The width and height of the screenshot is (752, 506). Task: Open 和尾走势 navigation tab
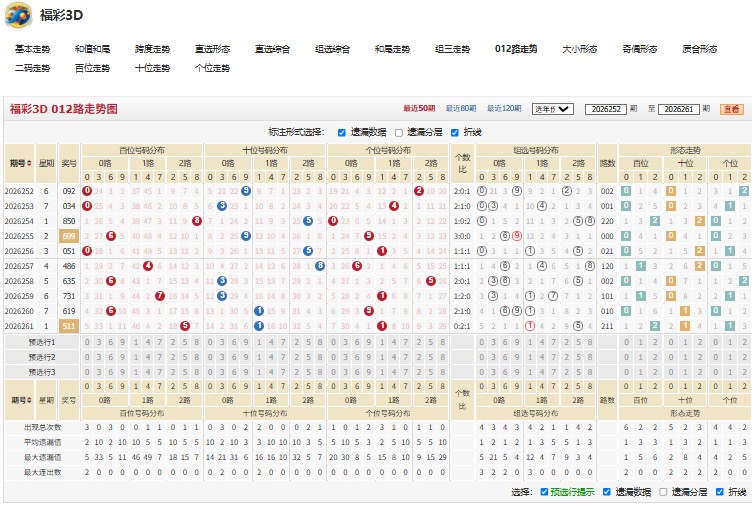coord(392,49)
